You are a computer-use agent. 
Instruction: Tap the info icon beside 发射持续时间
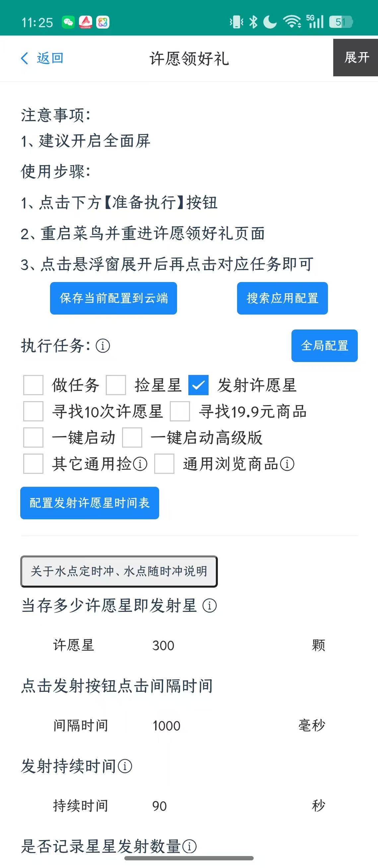[x=125, y=766]
